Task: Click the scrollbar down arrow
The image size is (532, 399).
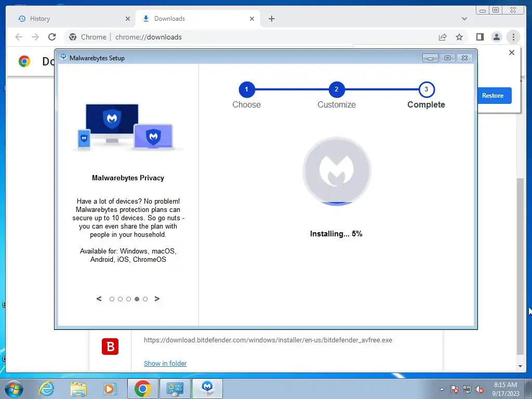Action: [x=520, y=366]
